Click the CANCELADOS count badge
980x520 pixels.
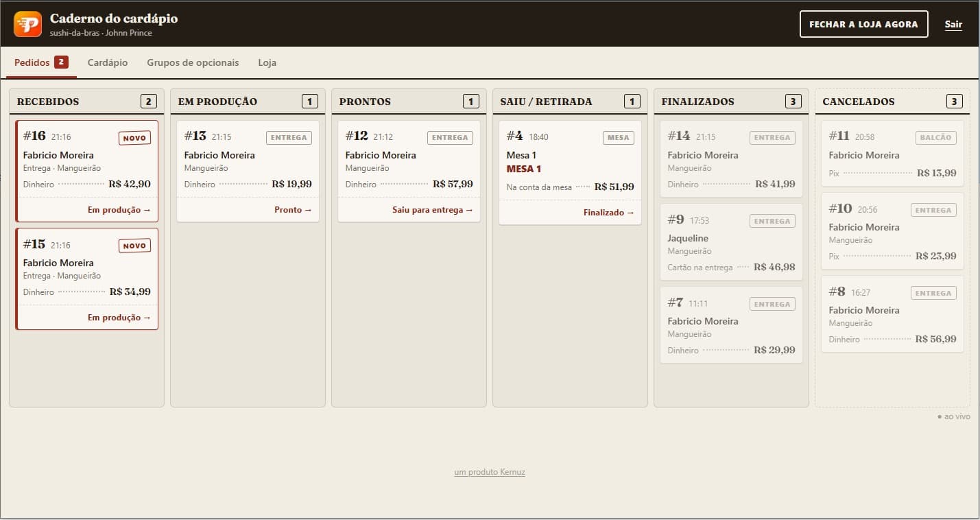(954, 102)
